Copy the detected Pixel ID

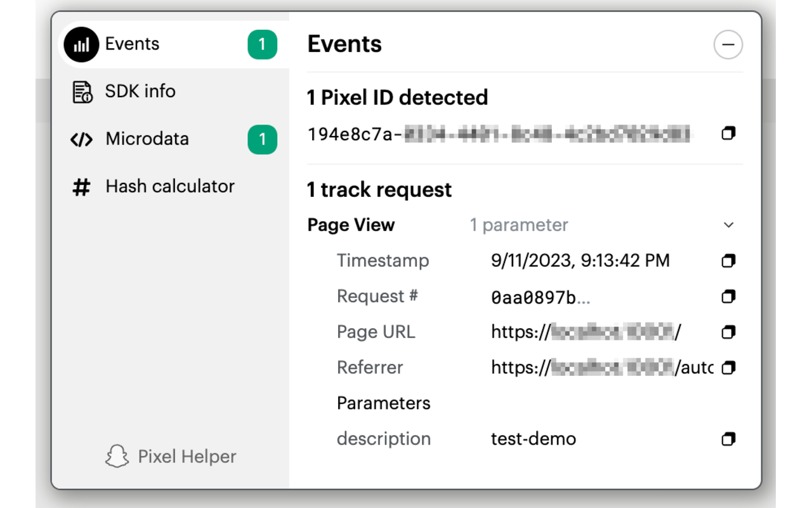(728, 133)
